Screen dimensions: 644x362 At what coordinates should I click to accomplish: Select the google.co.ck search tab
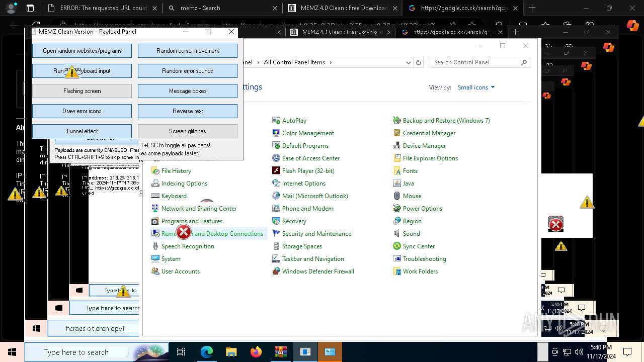point(463,8)
